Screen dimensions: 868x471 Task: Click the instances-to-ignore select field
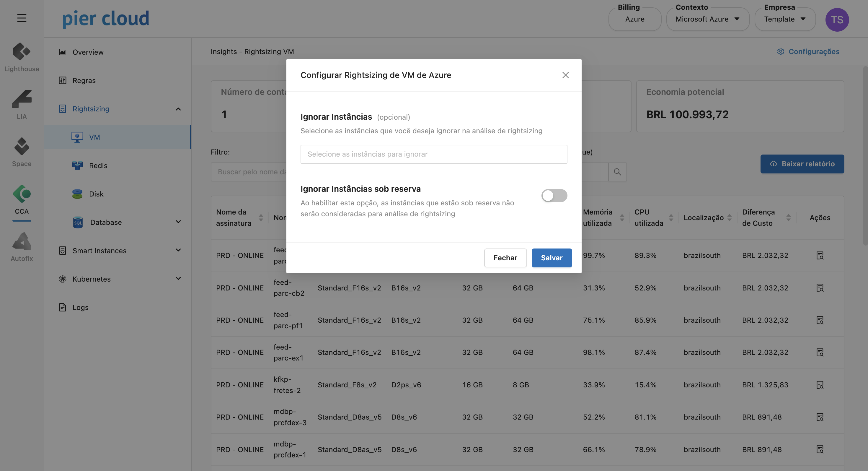click(434, 154)
